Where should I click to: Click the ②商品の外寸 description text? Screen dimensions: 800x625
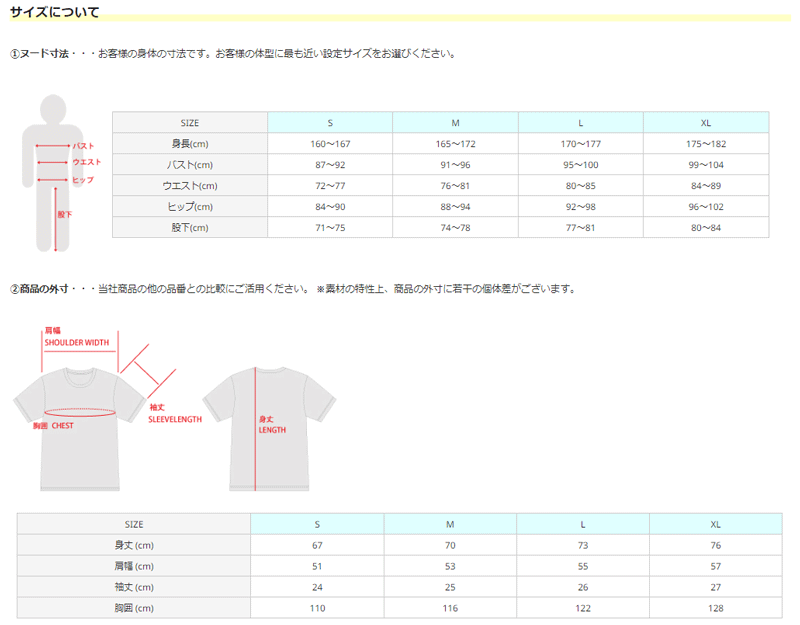coord(292,289)
